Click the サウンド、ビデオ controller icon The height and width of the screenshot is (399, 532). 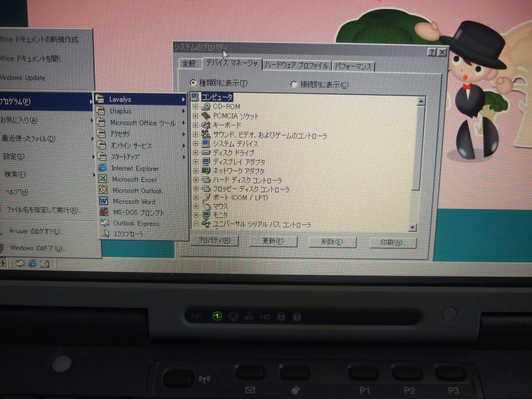(206, 135)
